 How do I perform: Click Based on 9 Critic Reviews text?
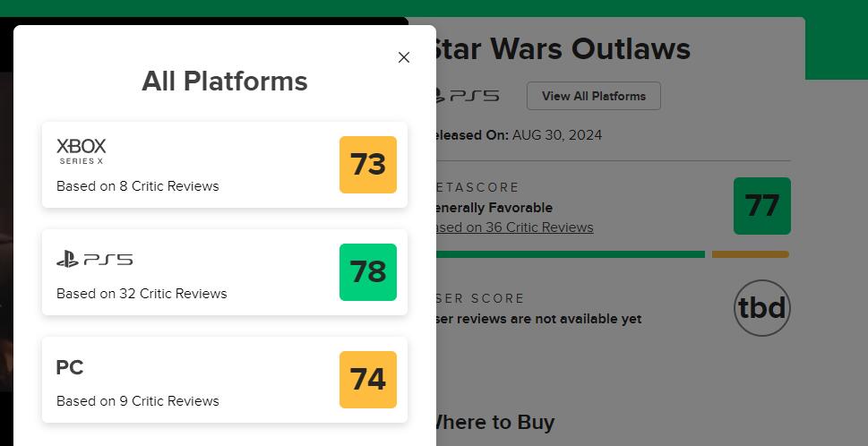tap(138, 401)
